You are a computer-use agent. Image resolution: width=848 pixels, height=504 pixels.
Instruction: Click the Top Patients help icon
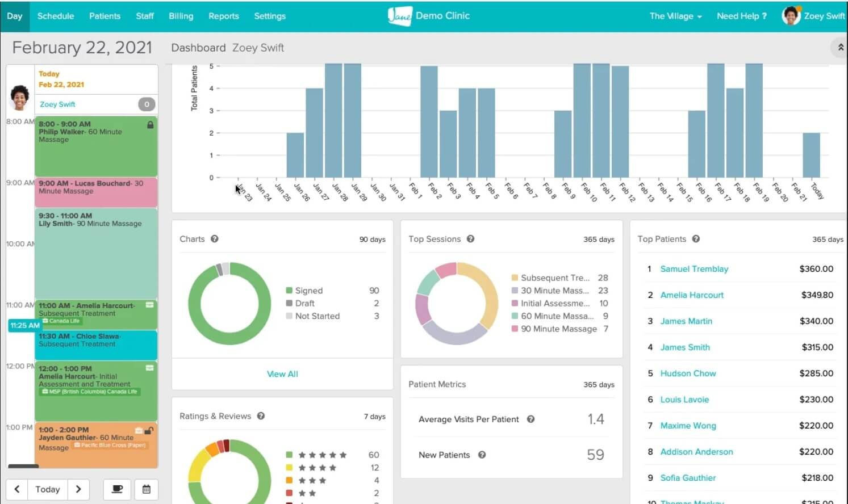point(696,239)
